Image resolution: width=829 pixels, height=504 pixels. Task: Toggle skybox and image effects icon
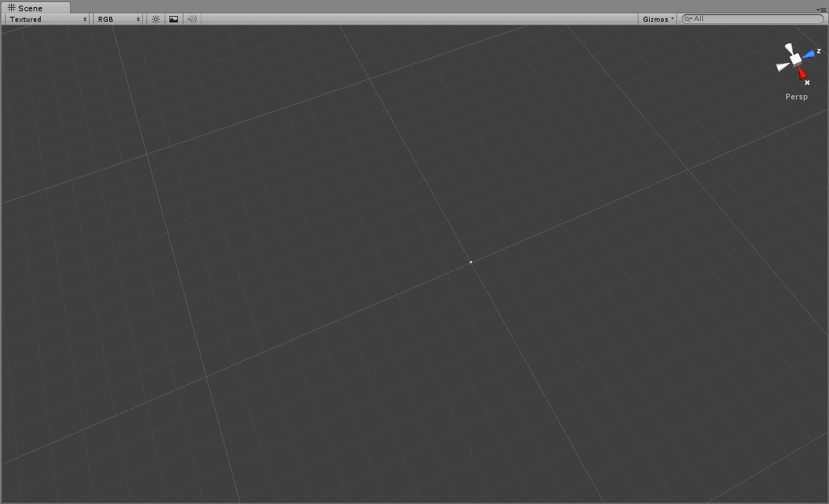(x=174, y=19)
